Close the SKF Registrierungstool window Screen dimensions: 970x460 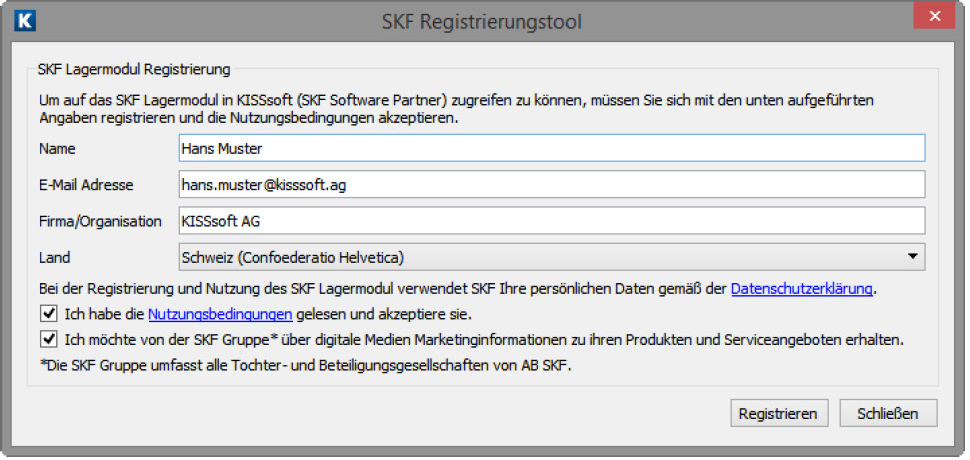(933, 18)
